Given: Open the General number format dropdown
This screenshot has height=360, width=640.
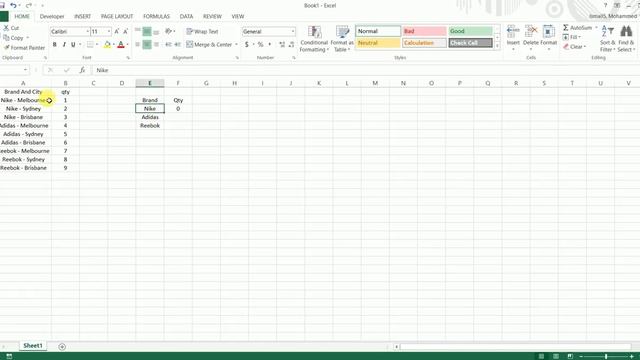Looking at the screenshot, I should point(293,31).
